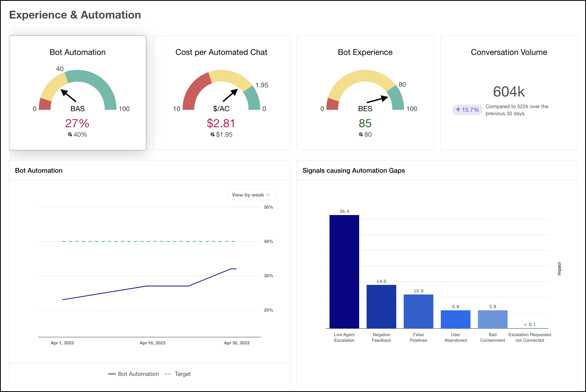
Task: Click the chevron in View by week selector
Action: coord(268,195)
